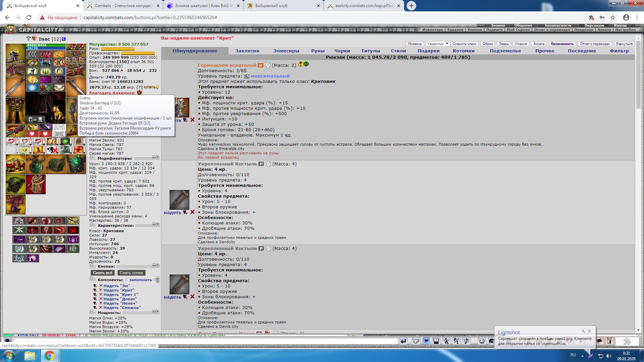This screenshot has height=362, width=644.
Task: Click the Мозаика button
Action: pos(414,44)
